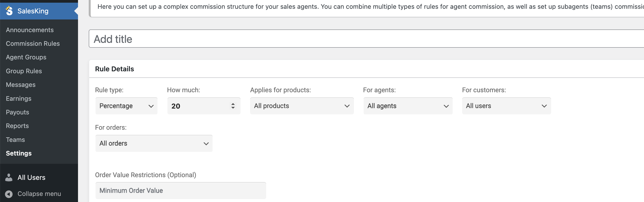Open Announcements in the SalesKing menu
The width and height of the screenshot is (644, 202).
click(30, 30)
